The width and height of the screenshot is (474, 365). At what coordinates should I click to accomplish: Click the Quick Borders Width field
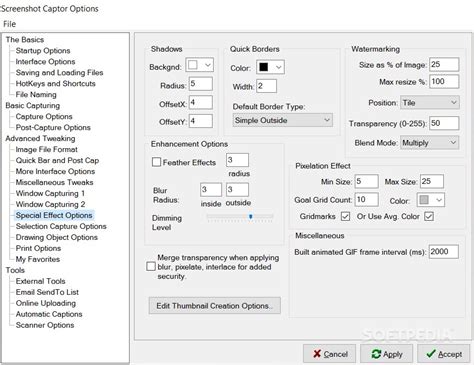pyautogui.click(x=266, y=86)
